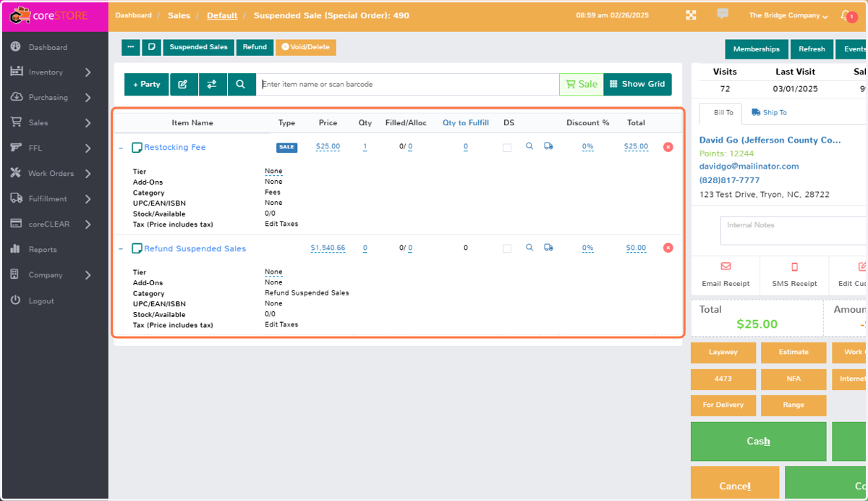Viewport: 868px width, 501px height.
Task: Click the SMS Receipt phone icon
Action: pos(794,266)
